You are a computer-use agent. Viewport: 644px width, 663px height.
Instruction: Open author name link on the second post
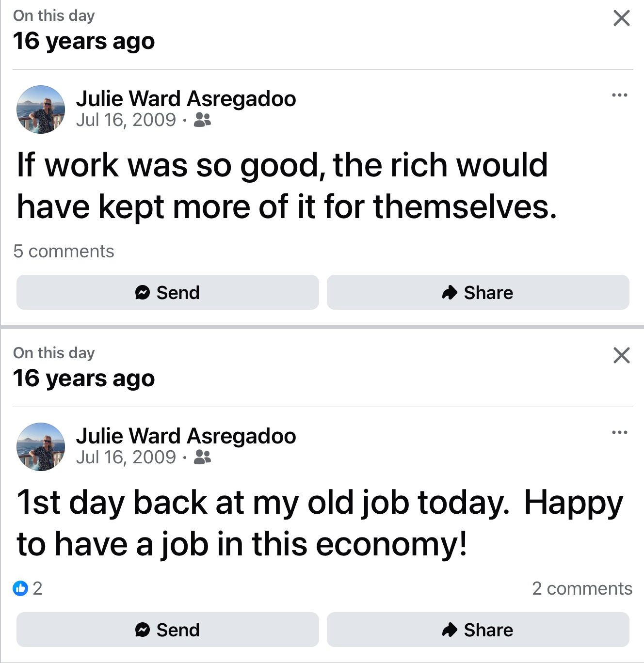(186, 436)
